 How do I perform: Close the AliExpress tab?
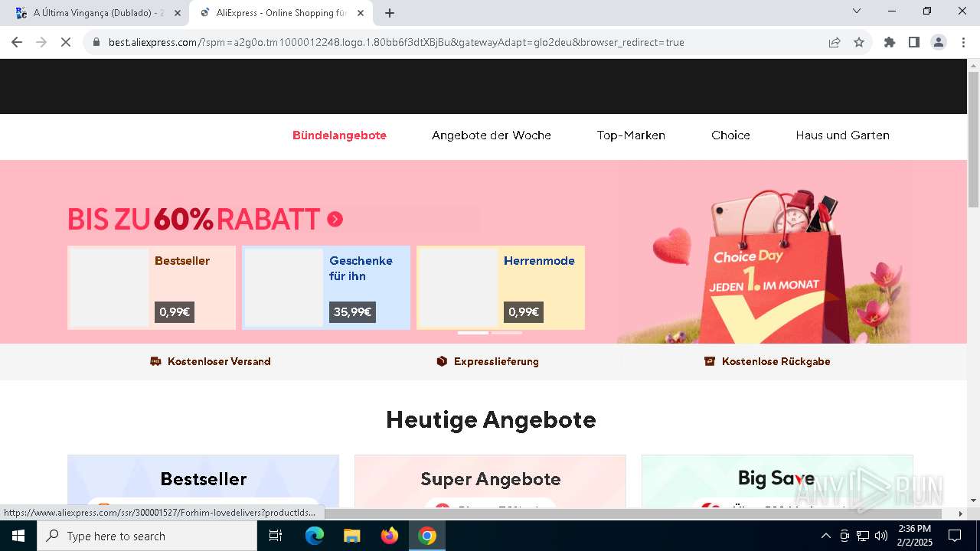click(x=361, y=13)
